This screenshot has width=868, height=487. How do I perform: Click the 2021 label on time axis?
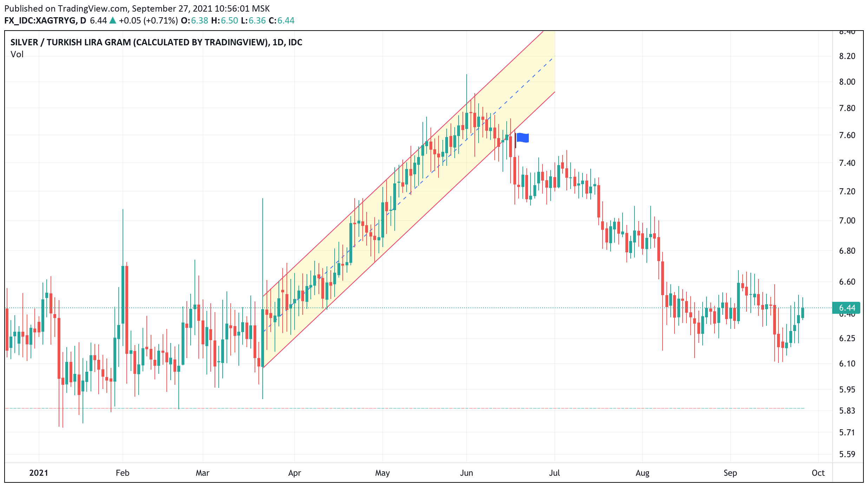[x=39, y=473]
